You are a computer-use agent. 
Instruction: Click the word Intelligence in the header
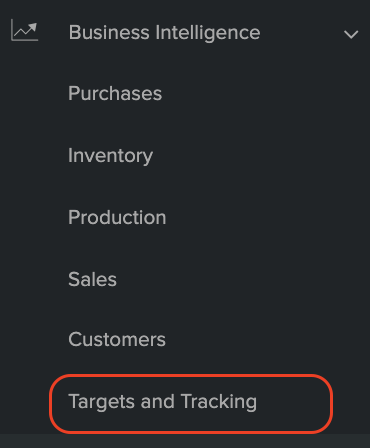click(208, 33)
